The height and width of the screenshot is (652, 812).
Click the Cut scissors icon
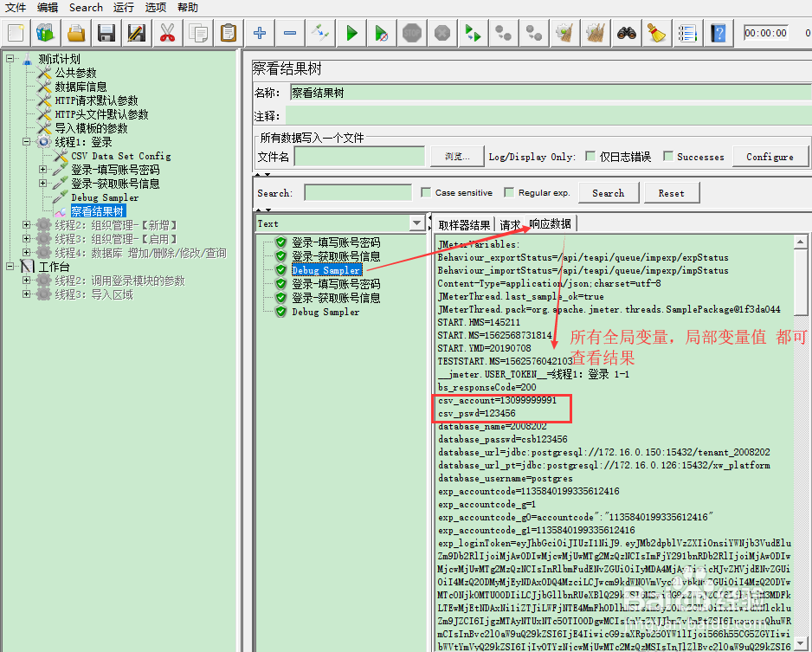click(x=167, y=33)
